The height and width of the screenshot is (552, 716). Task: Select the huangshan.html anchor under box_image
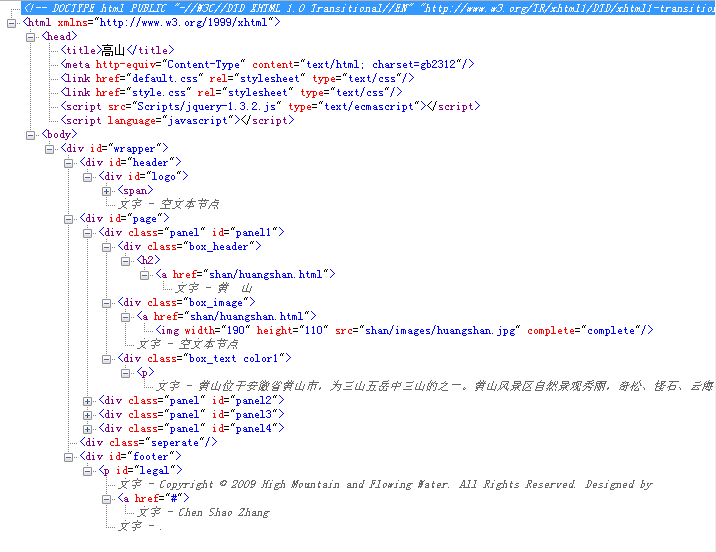point(226,316)
